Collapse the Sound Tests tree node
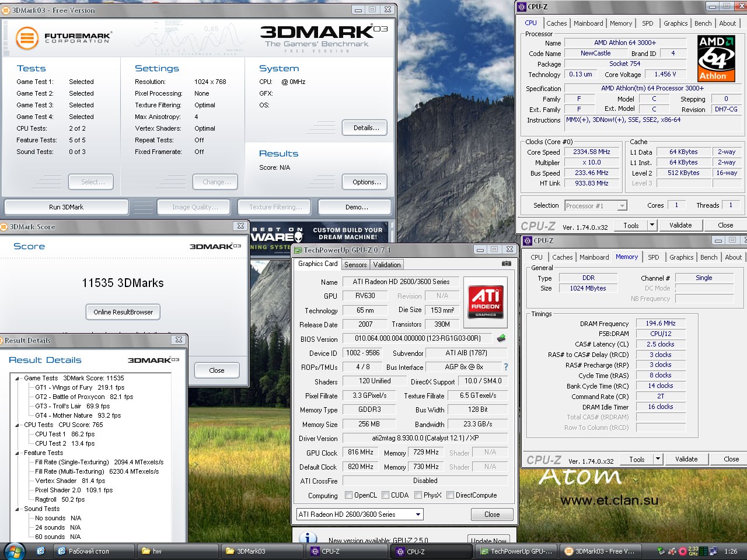Viewport: 747px width, 560px height. (x=18, y=509)
